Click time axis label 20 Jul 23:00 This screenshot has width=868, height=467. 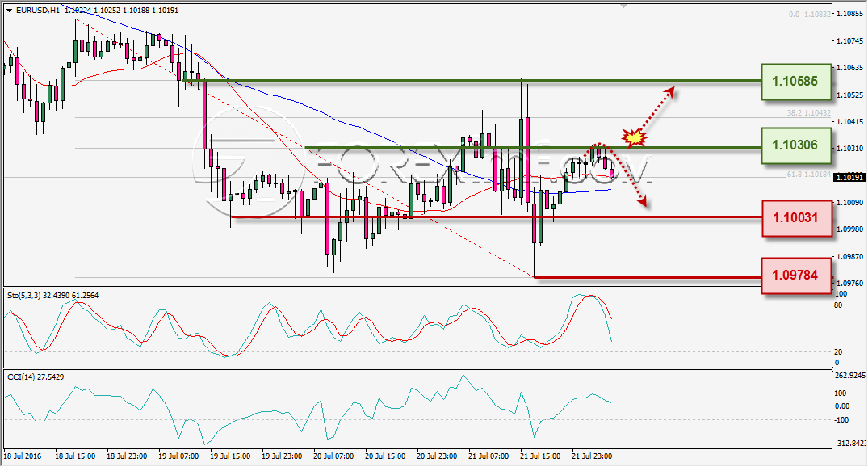(x=437, y=456)
